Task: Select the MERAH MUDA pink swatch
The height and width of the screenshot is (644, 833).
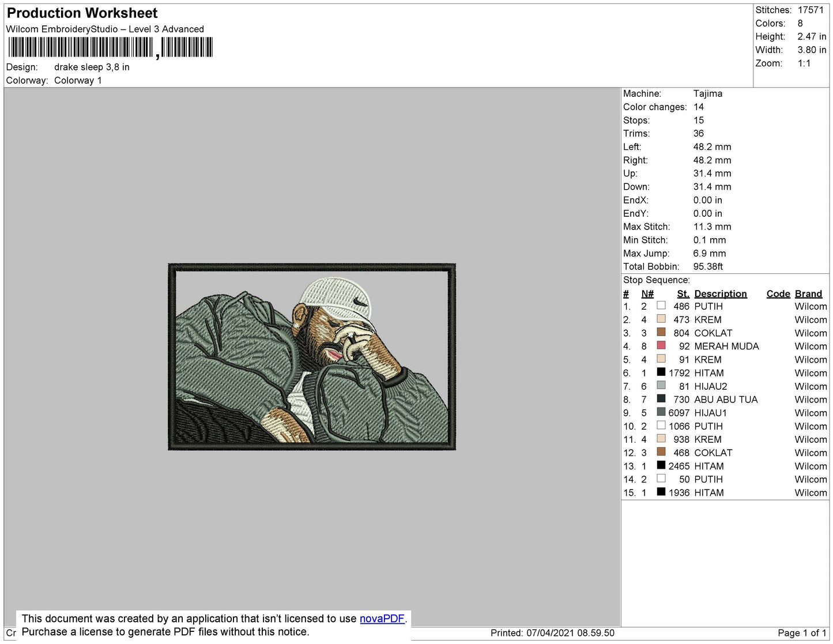Action: coord(661,345)
